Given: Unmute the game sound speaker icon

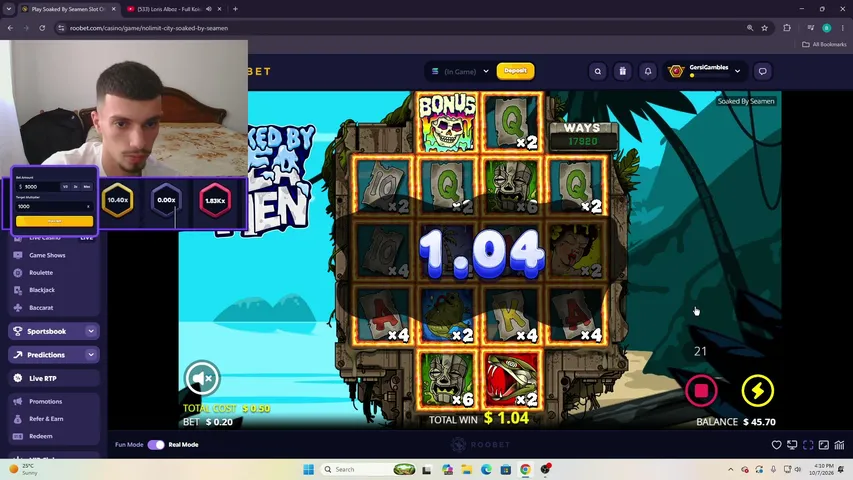Looking at the screenshot, I should pyautogui.click(x=202, y=378).
